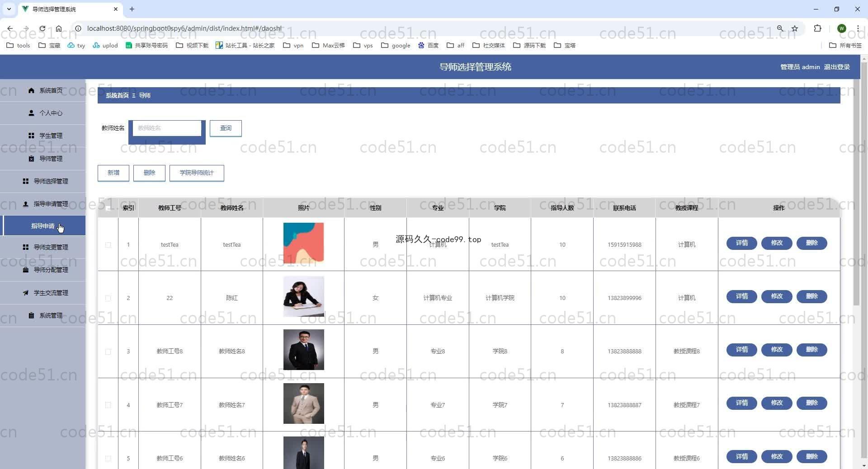Reload the current page

click(x=42, y=28)
